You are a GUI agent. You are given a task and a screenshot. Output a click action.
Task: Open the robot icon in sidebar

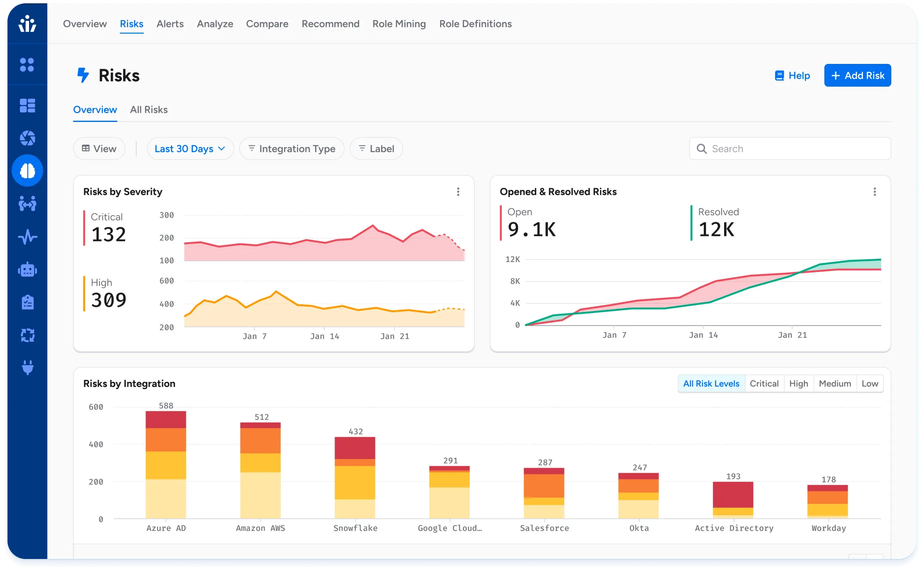(x=27, y=270)
